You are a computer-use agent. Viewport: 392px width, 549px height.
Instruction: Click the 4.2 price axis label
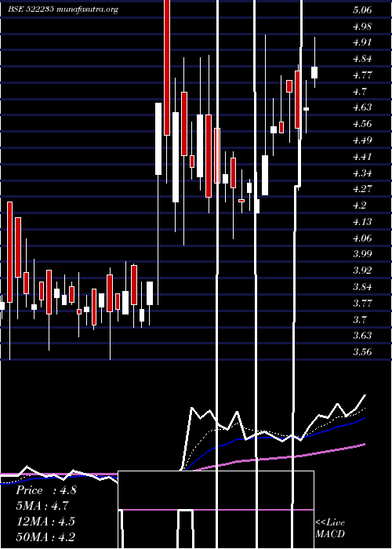tap(359, 205)
